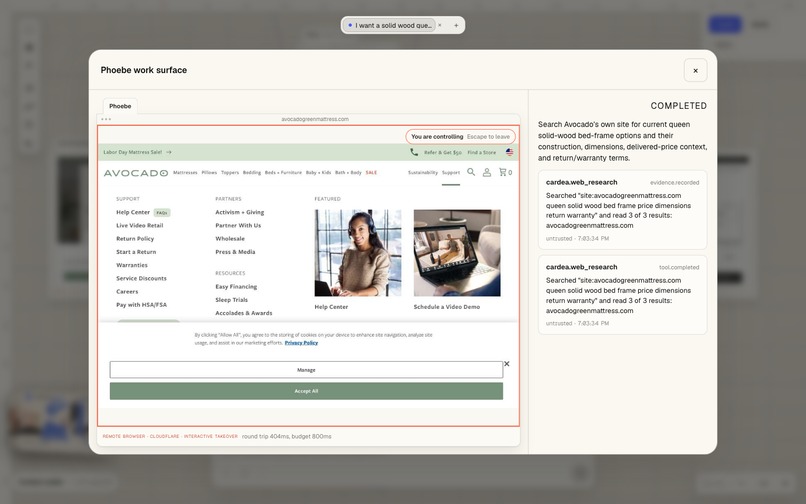Screen dimensions: 806x504
Task: Click the Help Center caption under featured photo
Action: click(332, 307)
